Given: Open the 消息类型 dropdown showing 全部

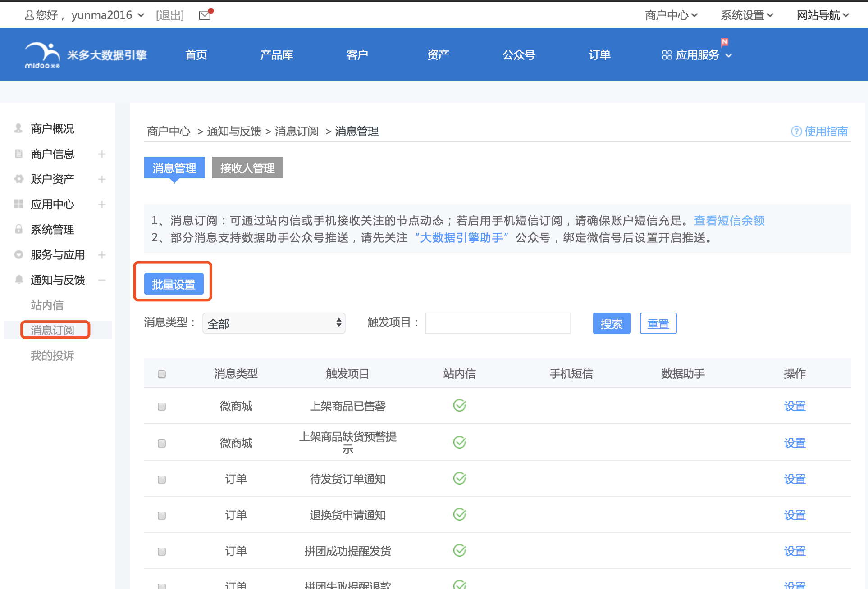Looking at the screenshot, I should (274, 323).
